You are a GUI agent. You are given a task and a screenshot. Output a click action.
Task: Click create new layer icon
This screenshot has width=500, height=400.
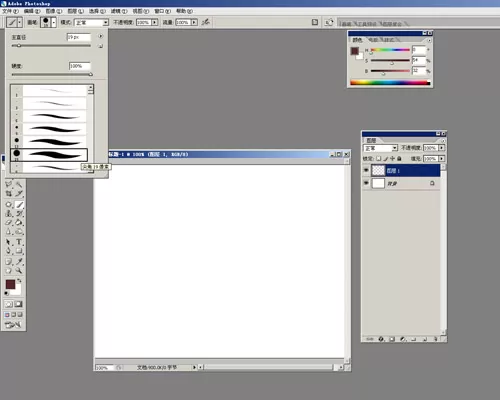(425, 339)
